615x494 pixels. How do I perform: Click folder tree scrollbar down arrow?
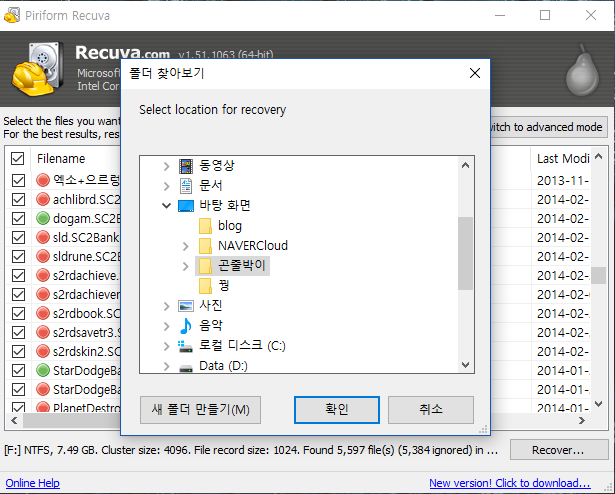point(466,365)
